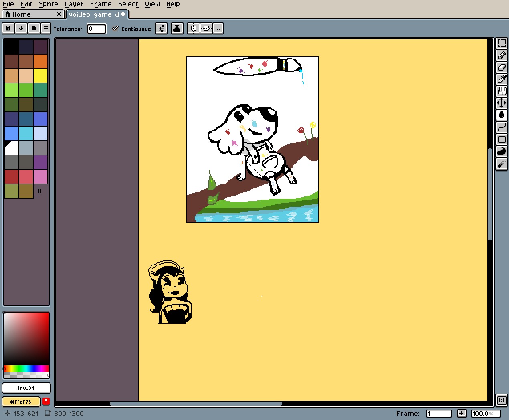The height and width of the screenshot is (420, 509).
Task: Pick the pink palette swatch
Action: (x=40, y=177)
